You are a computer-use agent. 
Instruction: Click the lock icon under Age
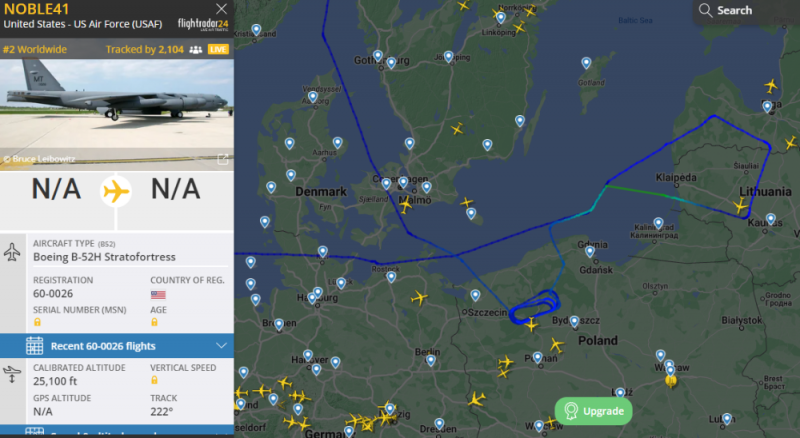(x=155, y=322)
